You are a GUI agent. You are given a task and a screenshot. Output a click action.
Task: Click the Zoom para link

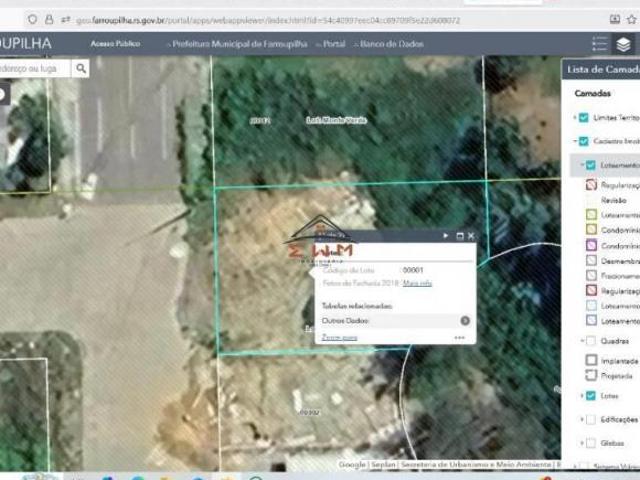coord(340,337)
